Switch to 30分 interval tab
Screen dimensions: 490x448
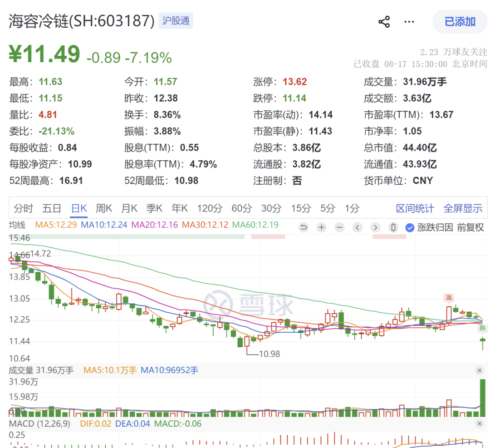(271, 208)
